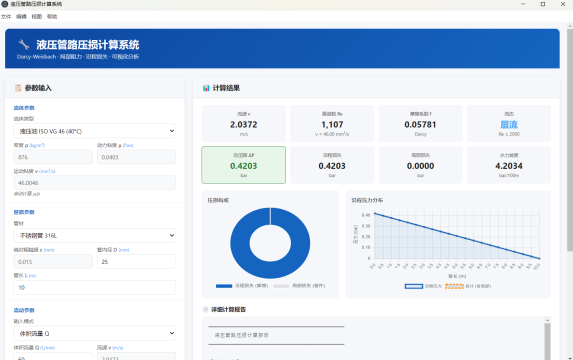Click the bar chart icon beside 计算结果
Image resolution: width=573 pixels, height=360 pixels.
pyautogui.click(x=206, y=88)
